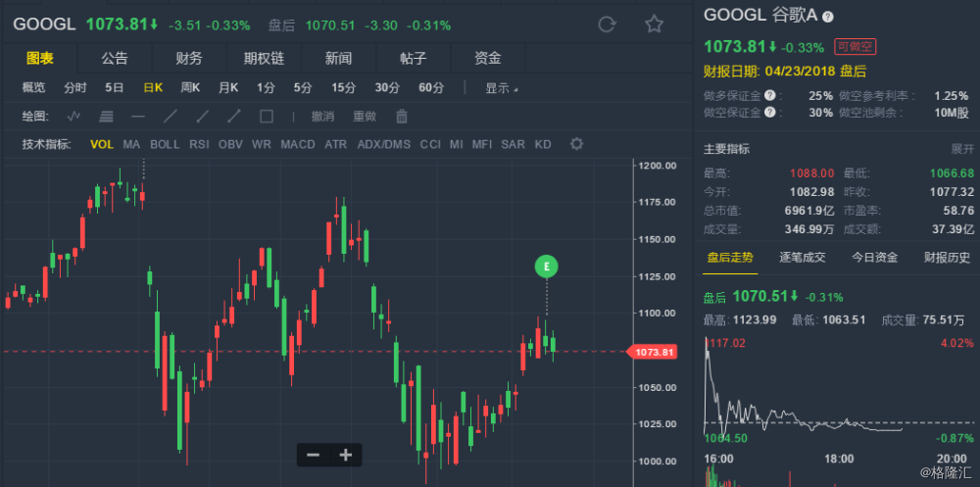Toggle the RSI indicator
The image size is (980, 487).
[199, 144]
